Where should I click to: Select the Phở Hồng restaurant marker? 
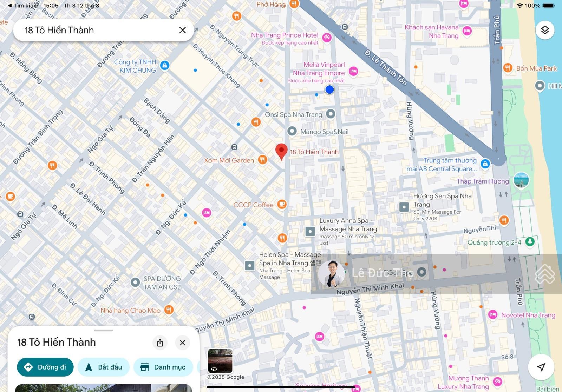point(294,4)
